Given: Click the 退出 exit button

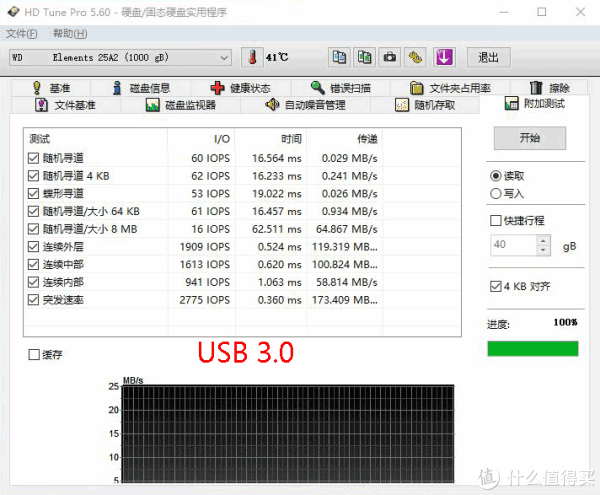Looking at the screenshot, I should (489, 58).
